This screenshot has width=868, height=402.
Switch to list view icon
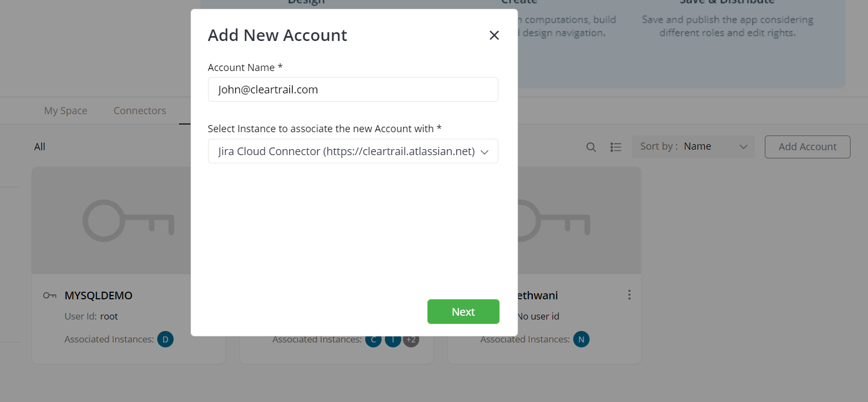click(616, 147)
